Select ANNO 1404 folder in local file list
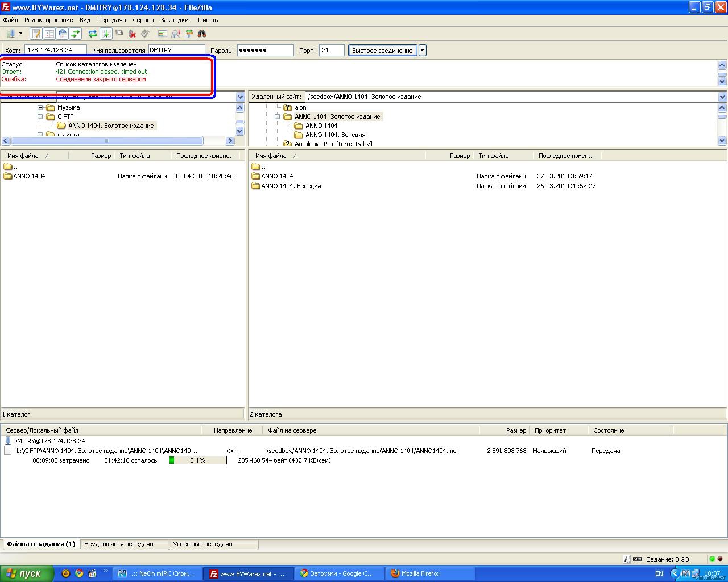This screenshot has height=582, width=728. pyautogui.click(x=29, y=176)
